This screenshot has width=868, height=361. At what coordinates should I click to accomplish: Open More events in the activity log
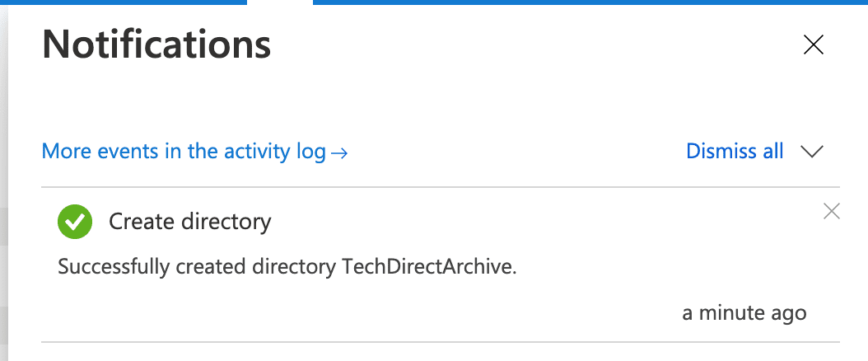coord(184,152)
